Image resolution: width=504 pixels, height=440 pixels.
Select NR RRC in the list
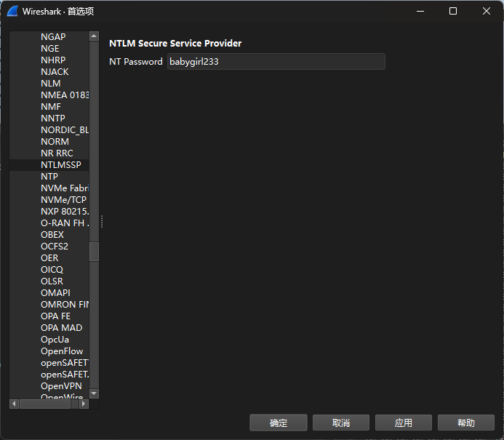tap(57, 153)
